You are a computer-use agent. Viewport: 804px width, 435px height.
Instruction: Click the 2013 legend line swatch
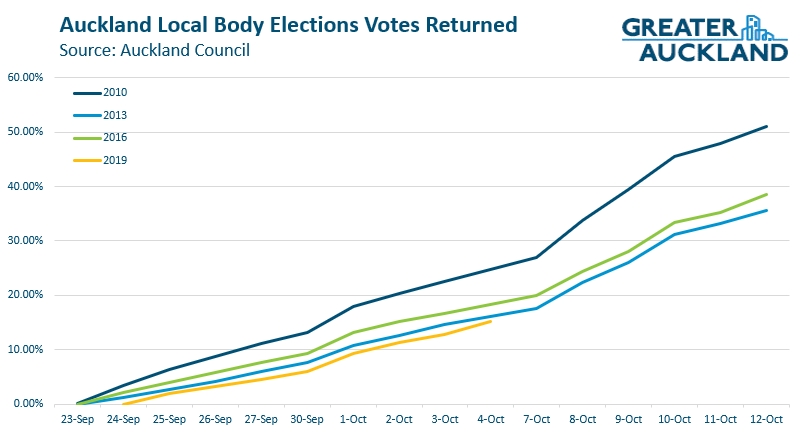[x=88, y=116]
